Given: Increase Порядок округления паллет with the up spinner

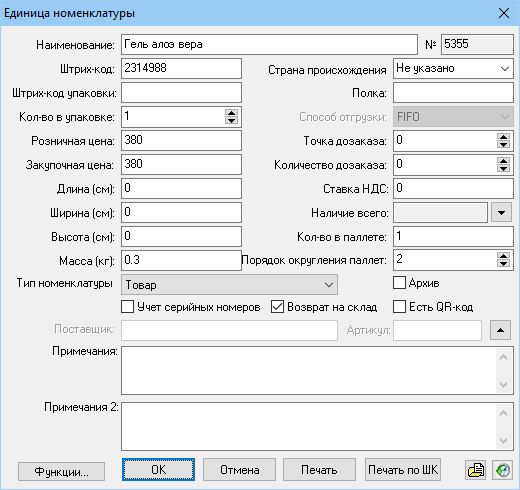Looking at the screenshot, I should pos(503,256).
